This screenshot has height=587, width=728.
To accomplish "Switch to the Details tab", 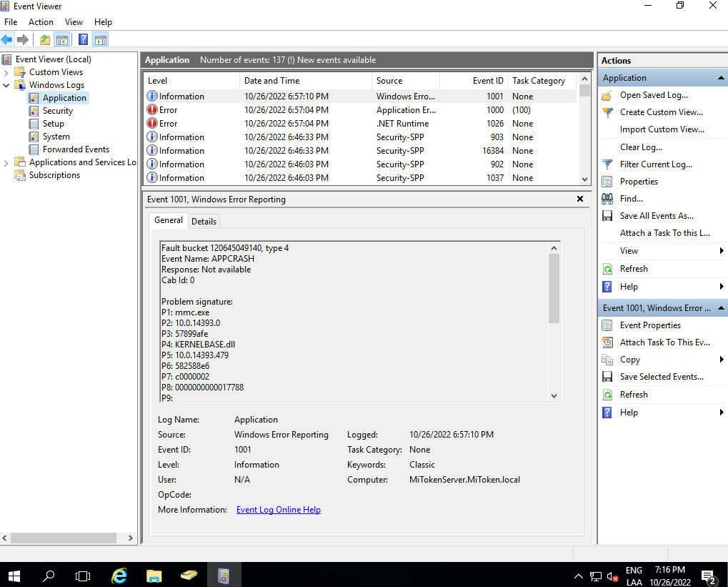I will 204,222.
